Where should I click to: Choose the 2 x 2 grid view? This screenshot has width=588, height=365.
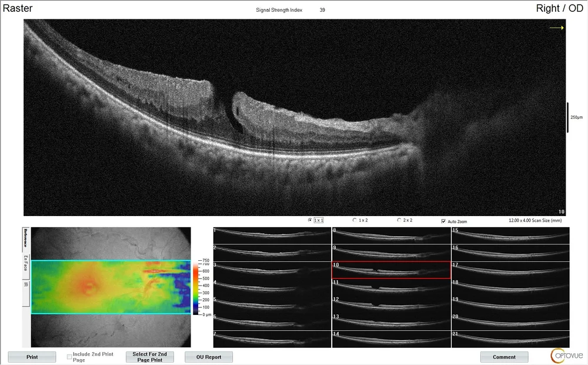pos(399,220)
